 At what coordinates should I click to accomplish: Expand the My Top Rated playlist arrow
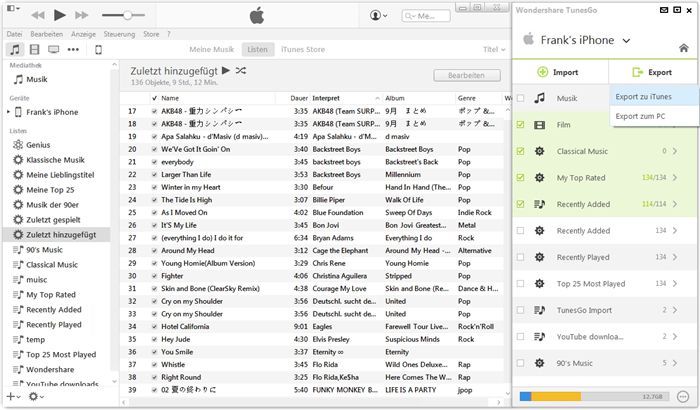click(x=675, y=177)
